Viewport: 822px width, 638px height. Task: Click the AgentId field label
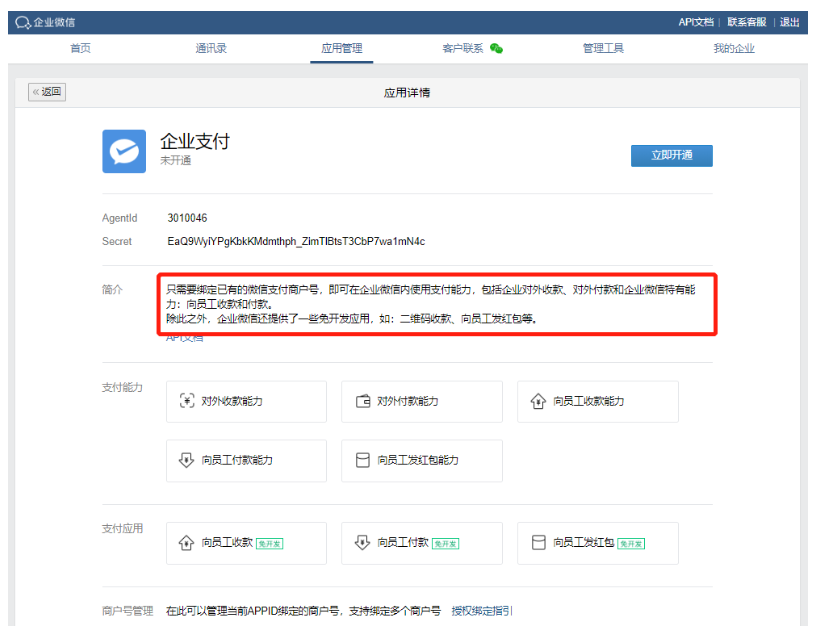[x=120, y=218]
